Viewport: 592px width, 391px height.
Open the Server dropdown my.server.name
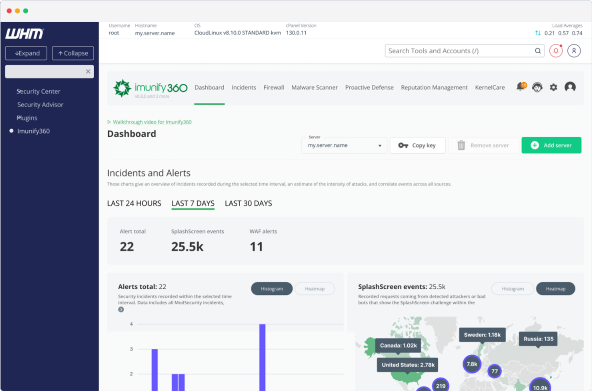344,145
